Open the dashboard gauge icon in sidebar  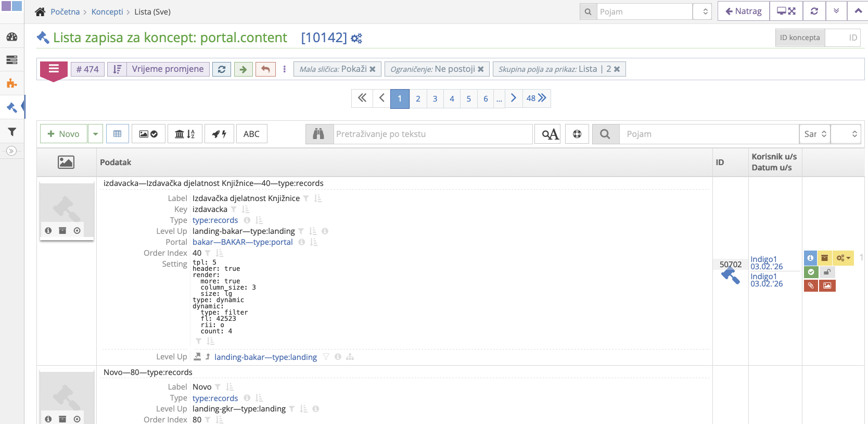click(x=11, y=37)
